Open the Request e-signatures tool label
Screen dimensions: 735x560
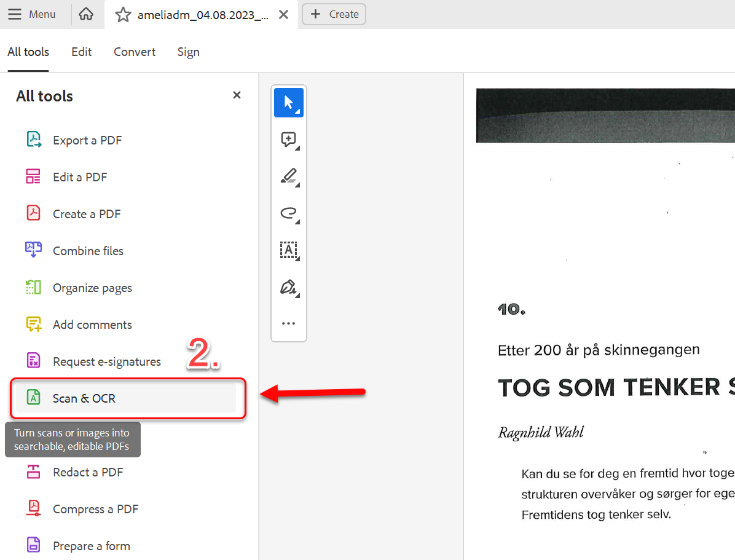point(107,361)
